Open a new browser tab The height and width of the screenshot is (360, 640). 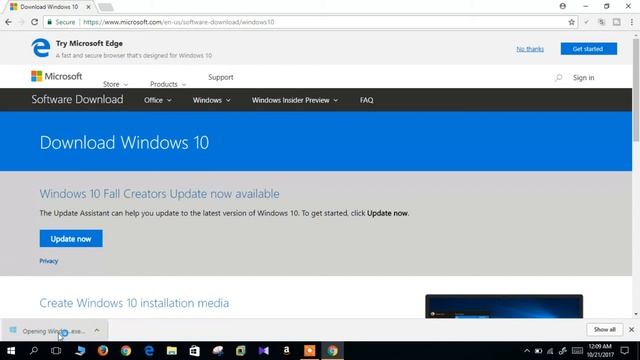tap(106, 7)
